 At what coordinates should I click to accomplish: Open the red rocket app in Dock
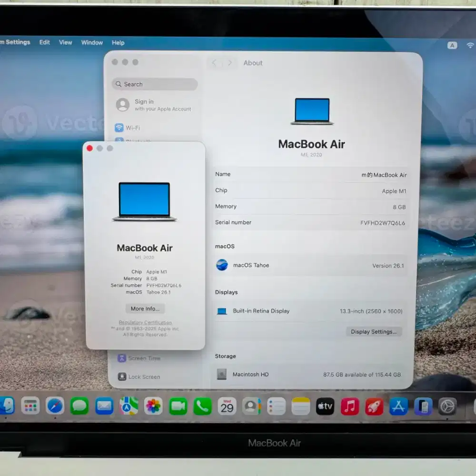(374, 406)
